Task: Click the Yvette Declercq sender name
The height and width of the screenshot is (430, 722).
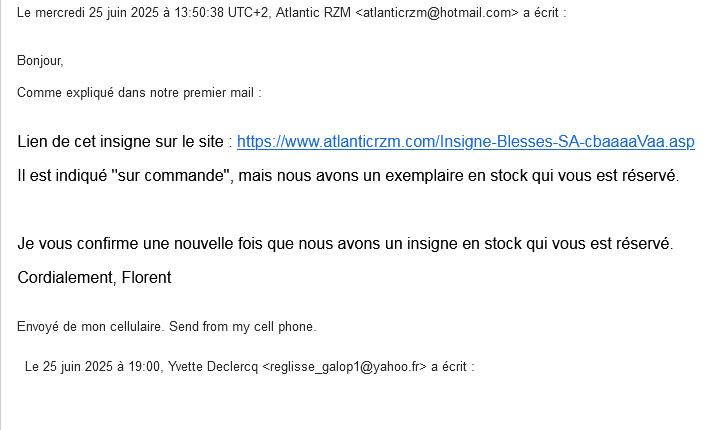Action: pos(213,366)
